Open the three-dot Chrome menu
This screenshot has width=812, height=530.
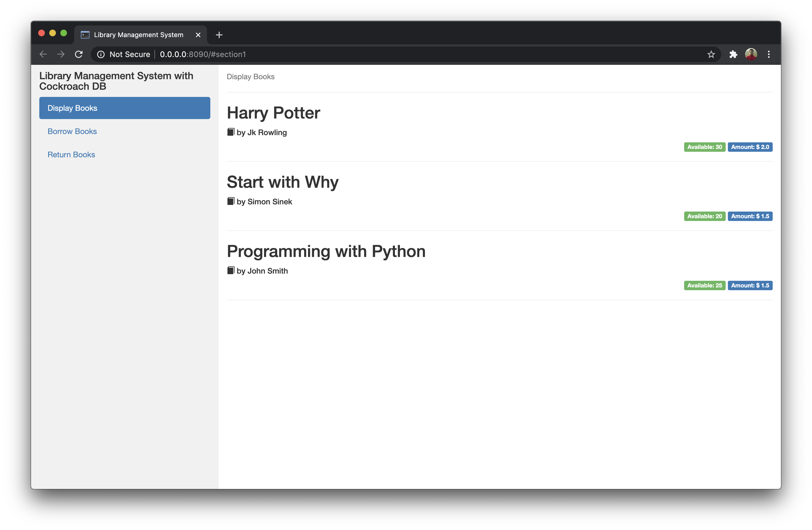tap(769, 54)
